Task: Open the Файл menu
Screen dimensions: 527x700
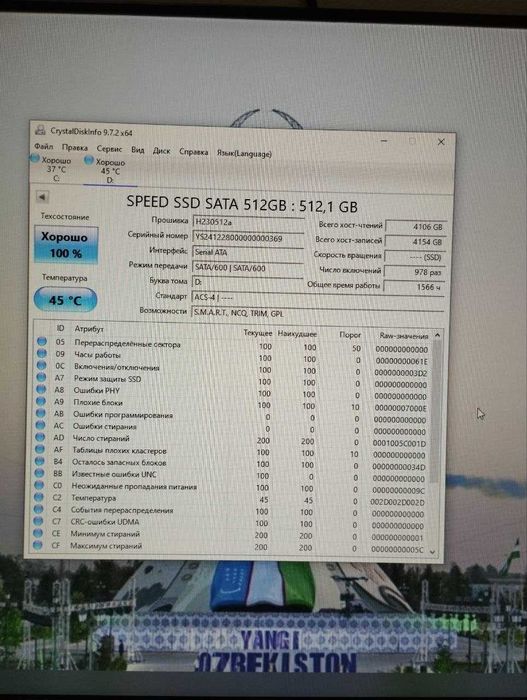Action: click(x=43, y=146)
